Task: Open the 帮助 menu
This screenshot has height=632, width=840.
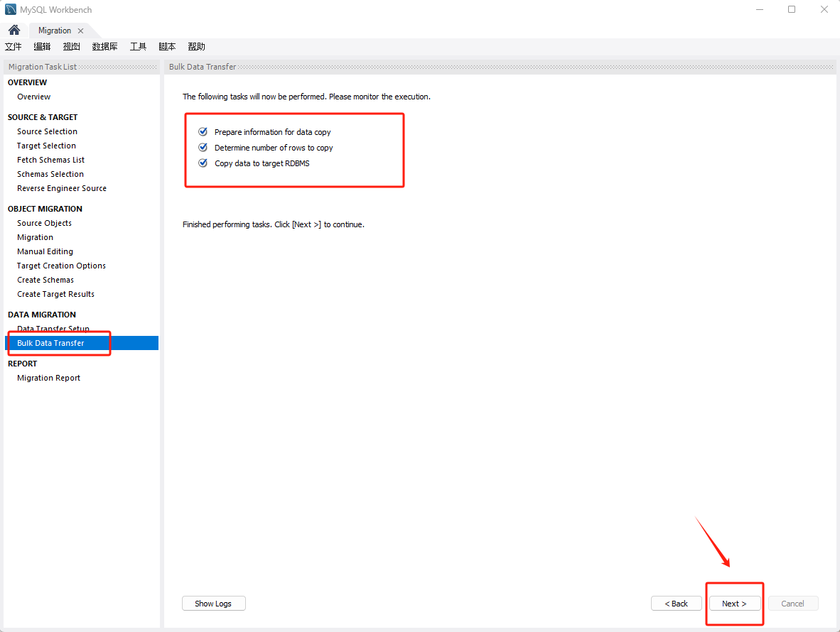Action: (x=197, y=47)
